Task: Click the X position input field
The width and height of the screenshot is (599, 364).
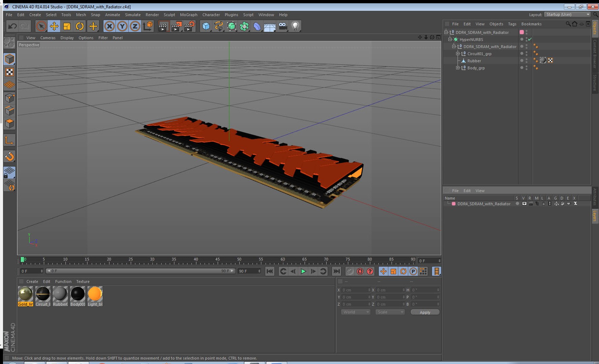Action: pos(356,290)
